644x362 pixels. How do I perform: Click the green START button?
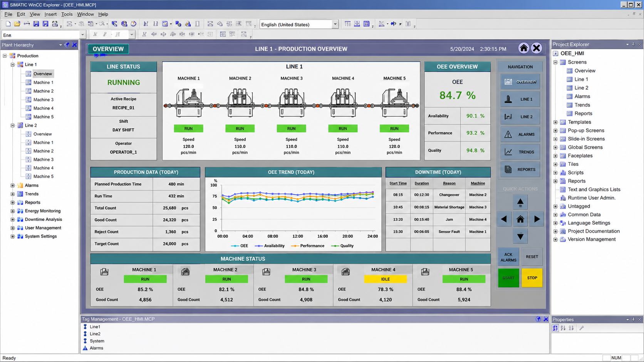pyautogui.click(x=508, y=278)
